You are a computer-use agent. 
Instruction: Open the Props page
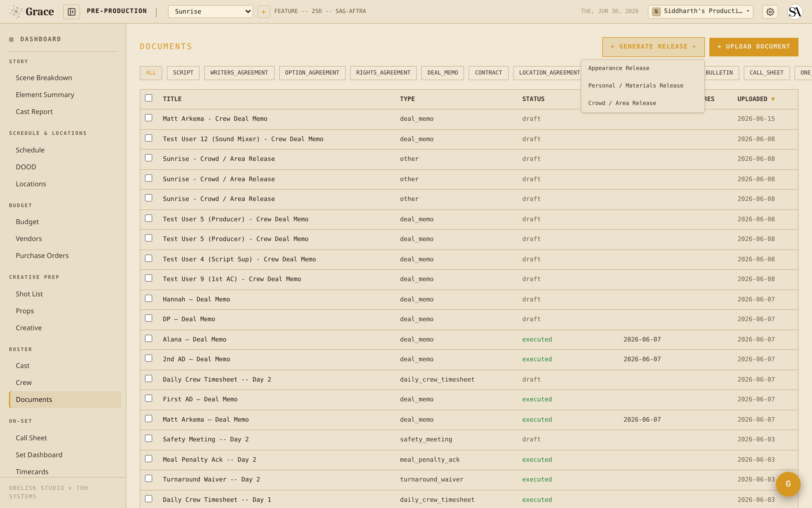tap(25, 311)
